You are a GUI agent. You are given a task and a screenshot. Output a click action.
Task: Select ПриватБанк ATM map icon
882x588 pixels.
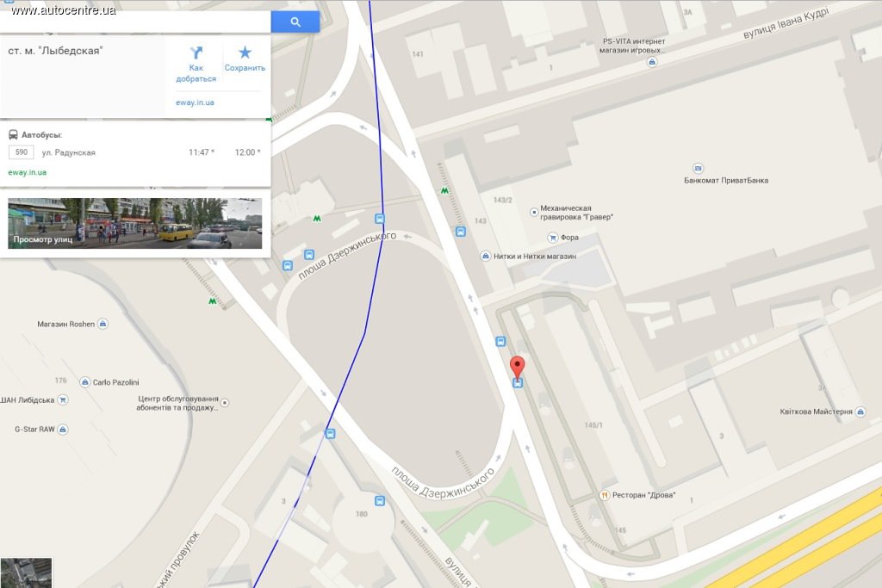698,168
